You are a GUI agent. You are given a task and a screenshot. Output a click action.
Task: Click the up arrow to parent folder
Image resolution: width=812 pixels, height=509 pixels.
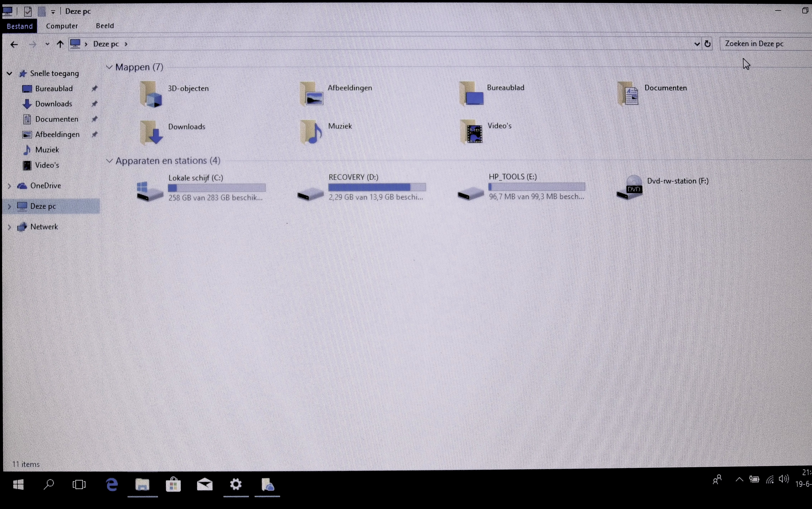[x=60, y=44]
